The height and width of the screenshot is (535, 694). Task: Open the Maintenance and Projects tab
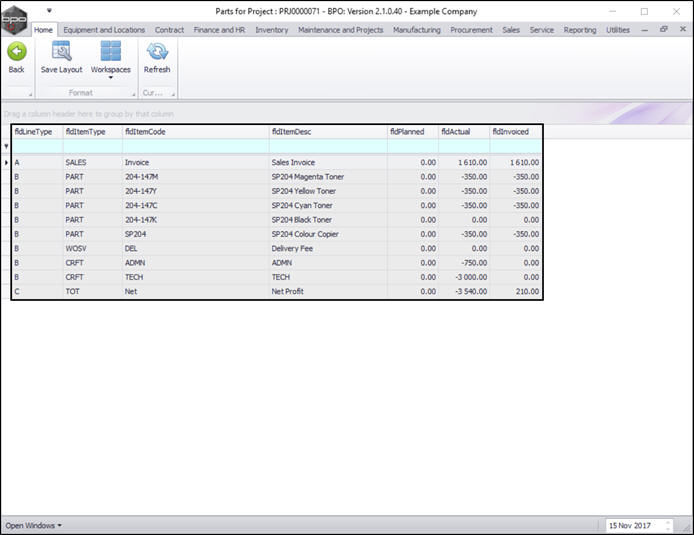click(x=340, y=30)
